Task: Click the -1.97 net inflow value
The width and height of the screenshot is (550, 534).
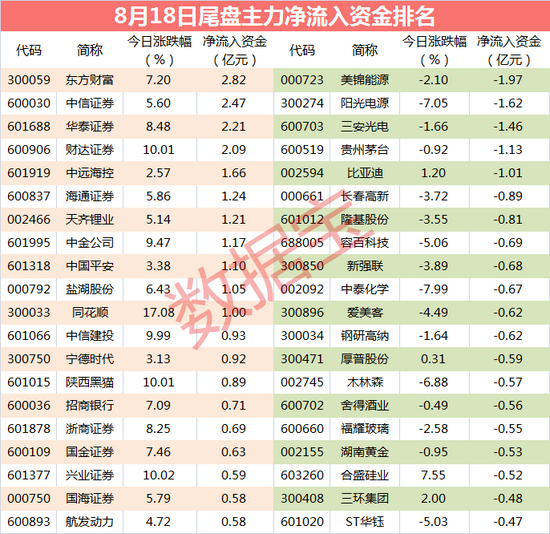Action: point(508,80)
